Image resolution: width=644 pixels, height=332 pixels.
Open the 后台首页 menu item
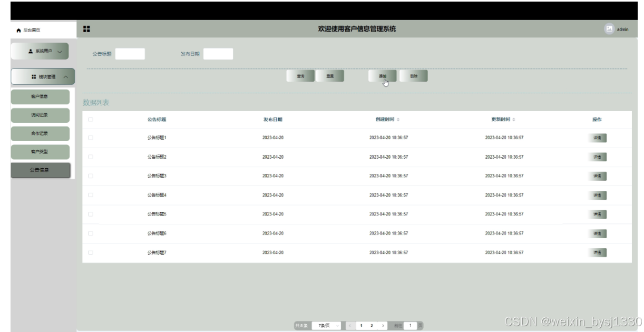point(42,30)
